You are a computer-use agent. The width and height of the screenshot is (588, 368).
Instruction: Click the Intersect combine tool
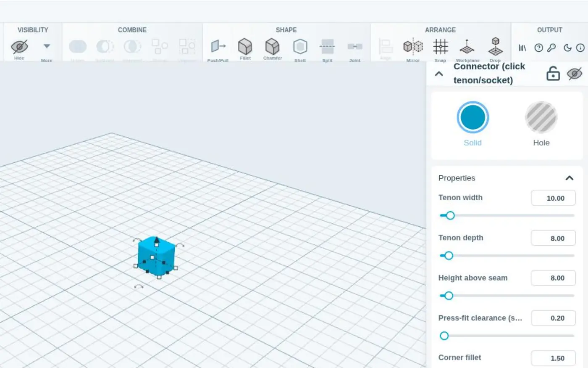(x=132, y=50)
